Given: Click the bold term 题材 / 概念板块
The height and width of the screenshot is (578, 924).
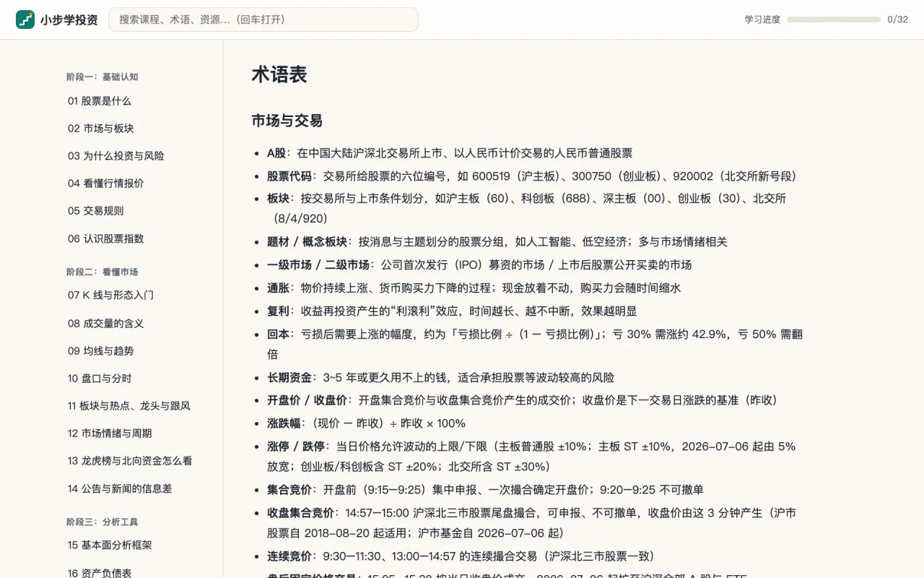Looking at the screenshot, I should [308, 242].
